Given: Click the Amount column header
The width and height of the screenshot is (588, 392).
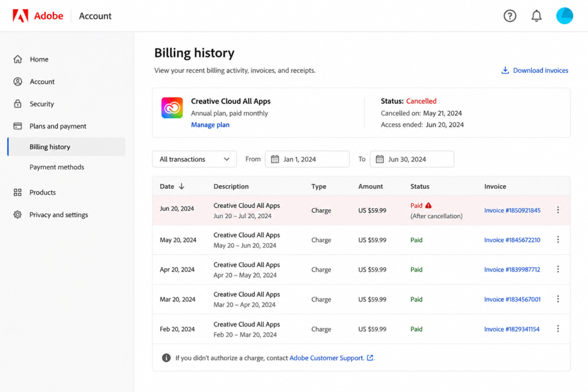Looking at the screenshot, I should pyautogui.click(x=370, y=187).
